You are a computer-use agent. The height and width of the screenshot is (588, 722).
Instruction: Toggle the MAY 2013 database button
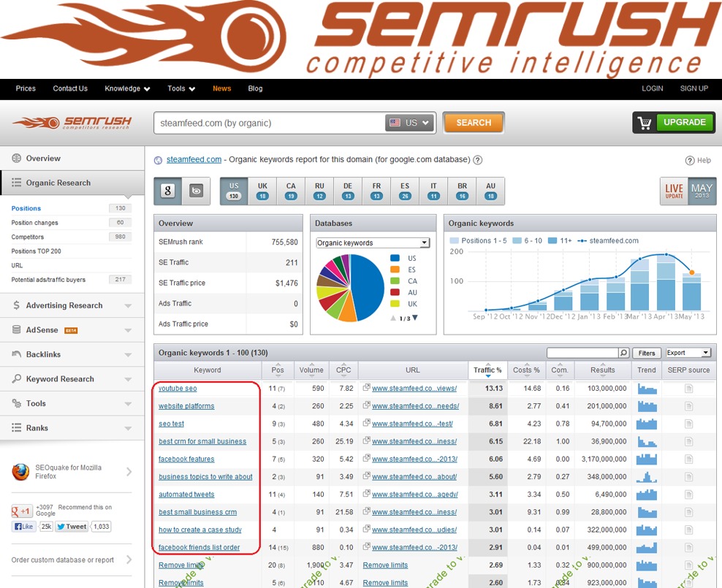click(702, 191)
